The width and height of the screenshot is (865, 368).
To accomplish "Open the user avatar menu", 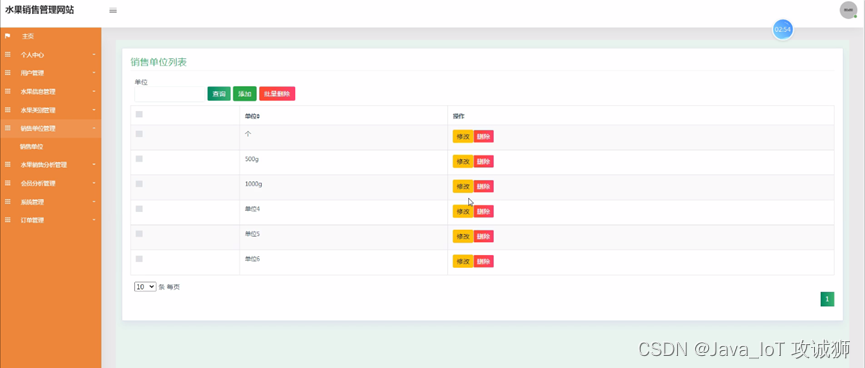I will pyautogui.click(x=847, y=10).
